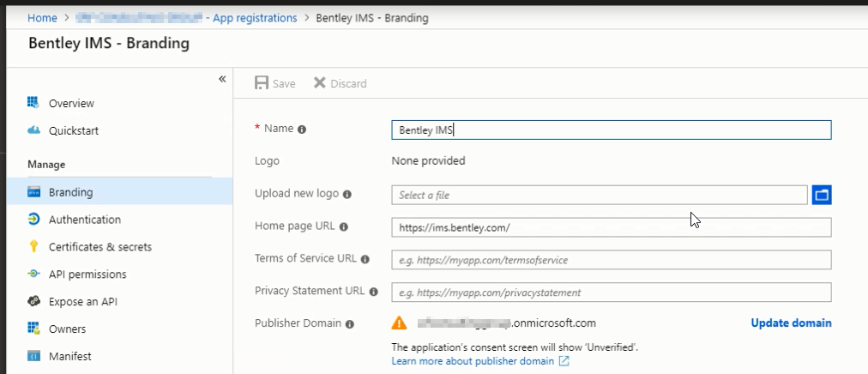Click the Owners icon in sidebar
Viewport: 868px width, 374px height.
coord(34,329)
